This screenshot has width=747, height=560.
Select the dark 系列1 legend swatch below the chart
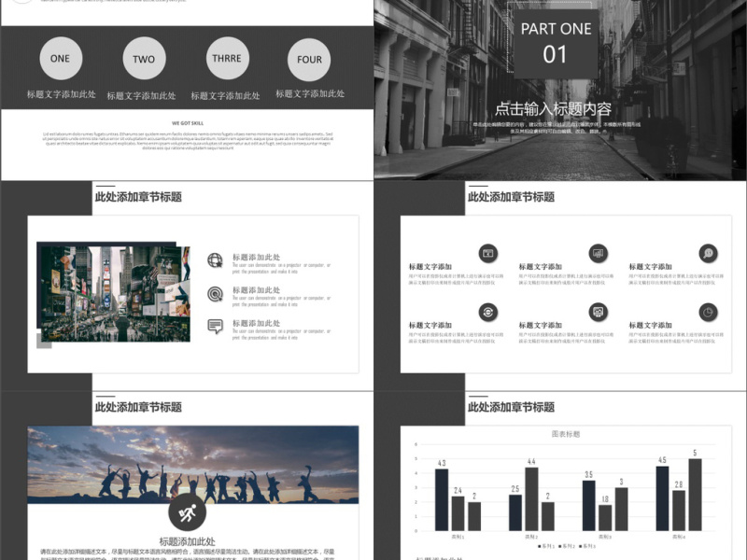[x=538, y=546]
